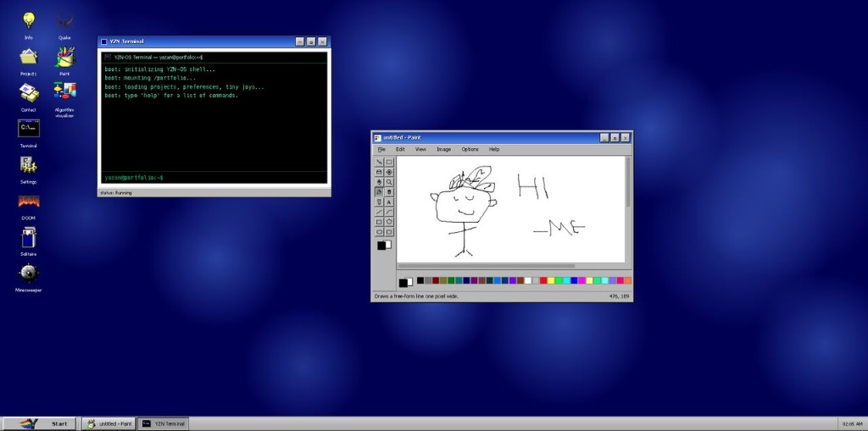The image size is (868, 431).
Task: Click the taskbar clock showing 02:05 AM
Action: point(852,424)
